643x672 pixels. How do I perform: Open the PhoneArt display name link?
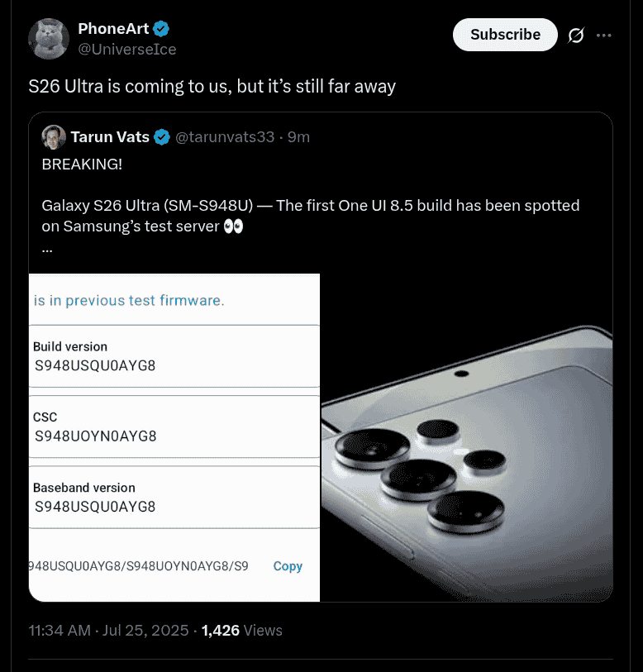pyautogui.click(x=113, y=29)
